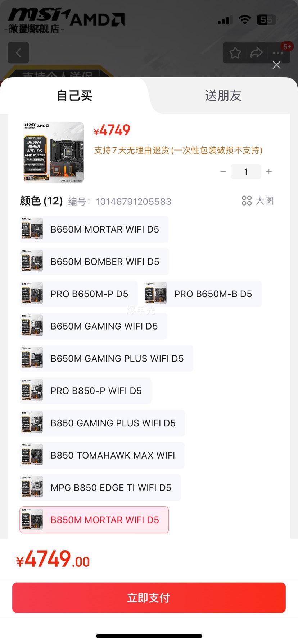Select the 自己买 tab

click(74, 96)
